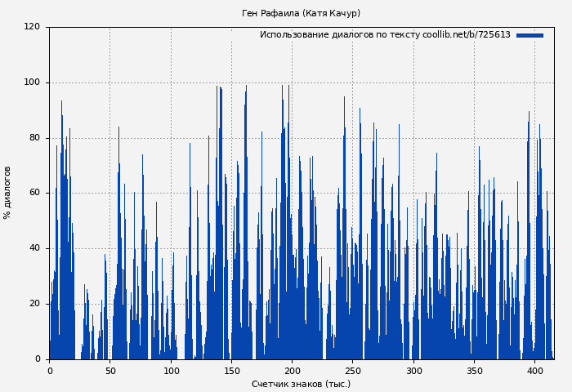Click the 350 tick on the x-axis
The width and height of the screenshot is (572, 392).
(x=474, y=371)
